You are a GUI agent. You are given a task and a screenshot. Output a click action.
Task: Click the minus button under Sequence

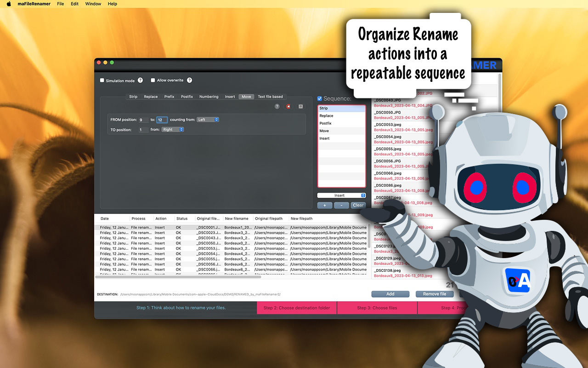click(341, 205)
